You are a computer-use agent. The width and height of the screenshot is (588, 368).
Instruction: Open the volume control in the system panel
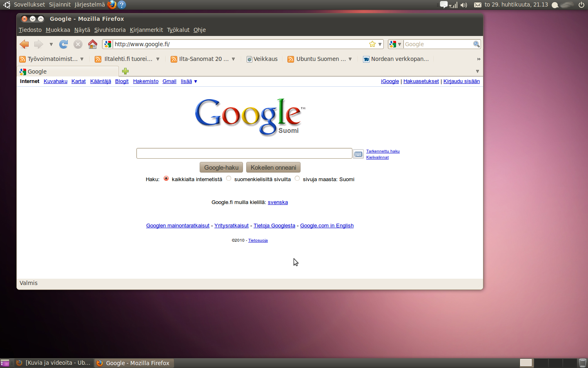[x=463, y=5]
